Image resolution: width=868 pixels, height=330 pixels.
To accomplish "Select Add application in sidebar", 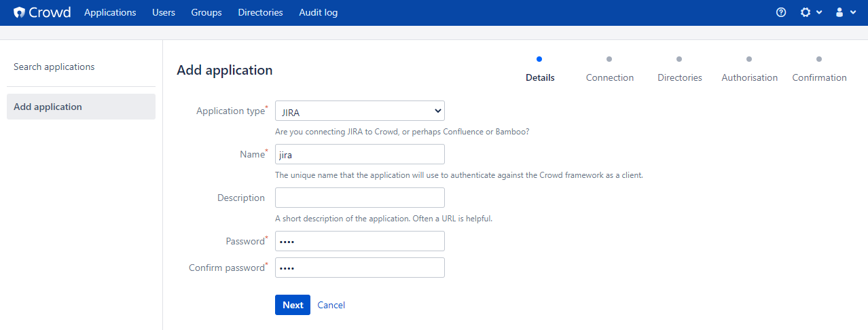I will (81, 107).
